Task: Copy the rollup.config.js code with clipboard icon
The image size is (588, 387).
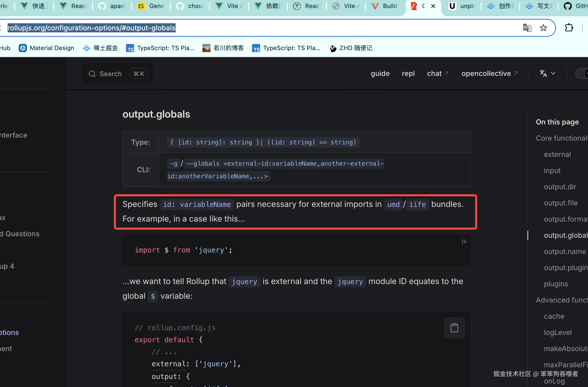Action: 454,328
